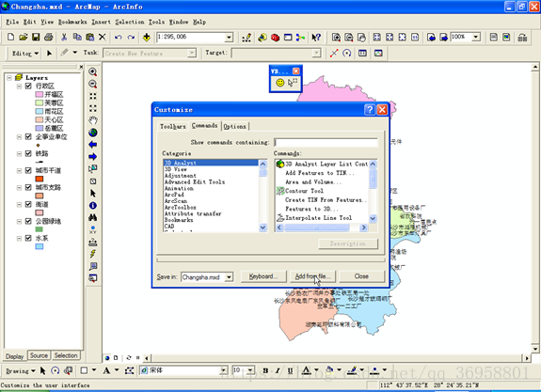Click the Open file folder icon
This screenshot has width=541, height=392.
point(24,37)
